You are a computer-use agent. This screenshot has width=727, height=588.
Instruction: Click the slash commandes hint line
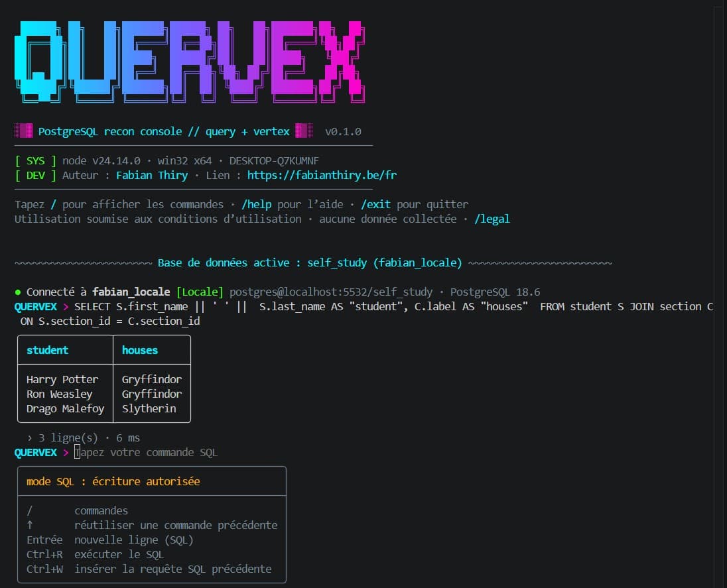click(77, 510)
